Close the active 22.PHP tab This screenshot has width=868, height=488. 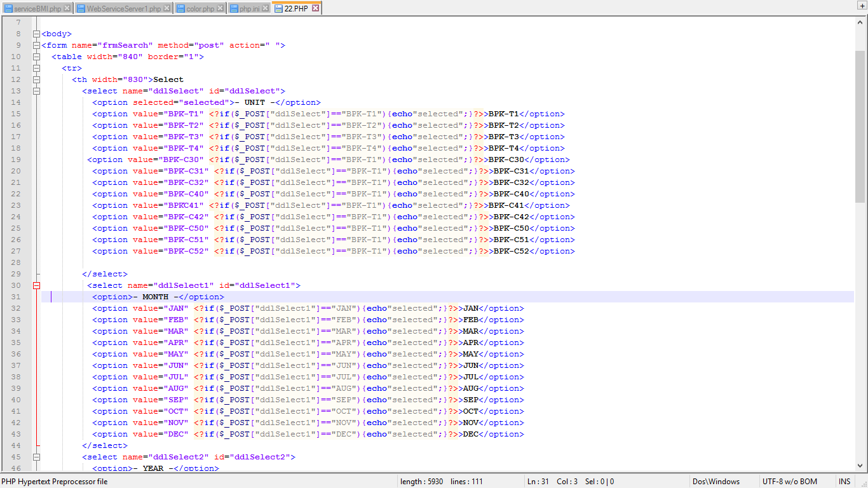point(315,8)
